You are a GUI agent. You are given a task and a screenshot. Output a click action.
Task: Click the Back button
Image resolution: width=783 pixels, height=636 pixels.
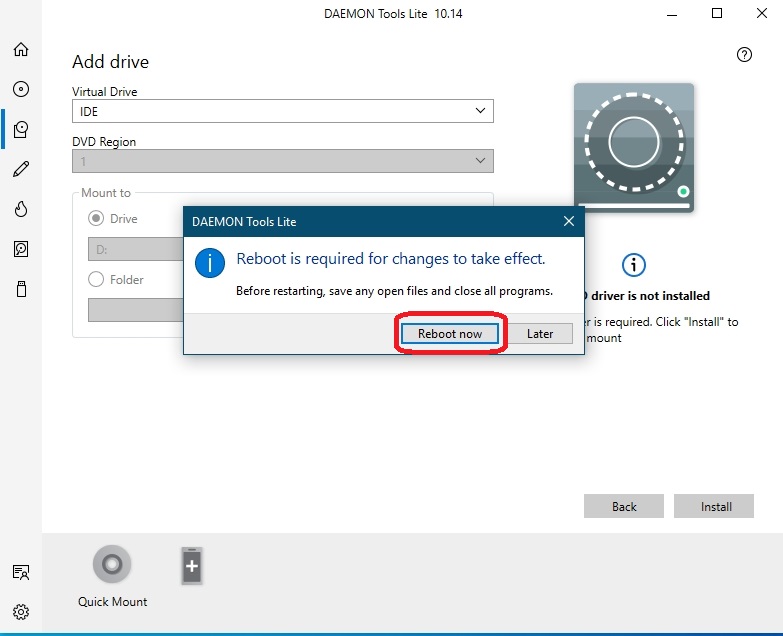pos(624,506)
